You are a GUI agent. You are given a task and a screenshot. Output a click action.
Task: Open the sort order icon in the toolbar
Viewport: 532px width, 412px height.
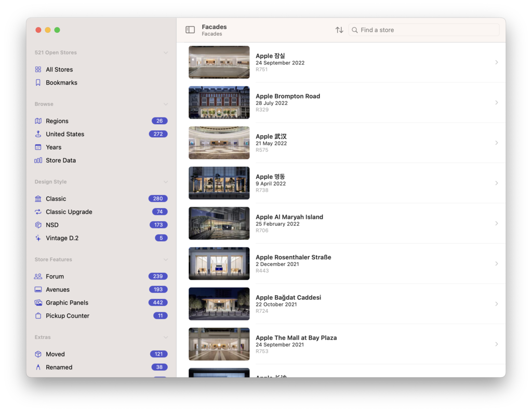coord(339,30)
